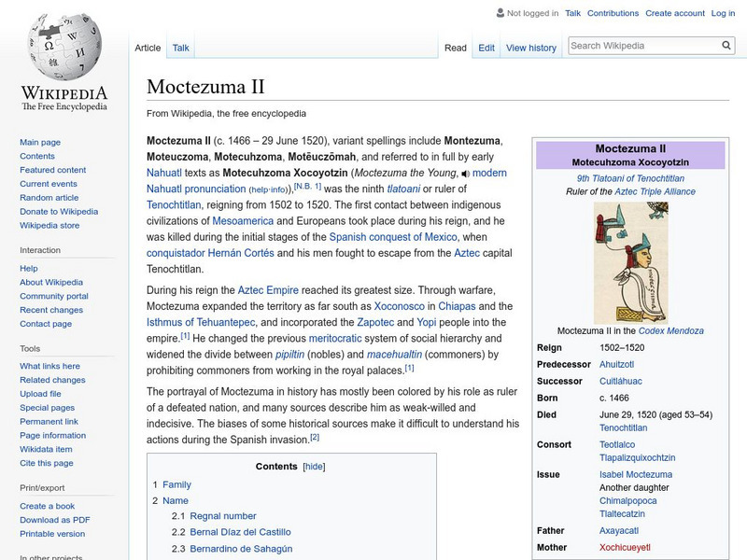Open Recent changes
Screen dimensions: 747x560
coord(51,310)
